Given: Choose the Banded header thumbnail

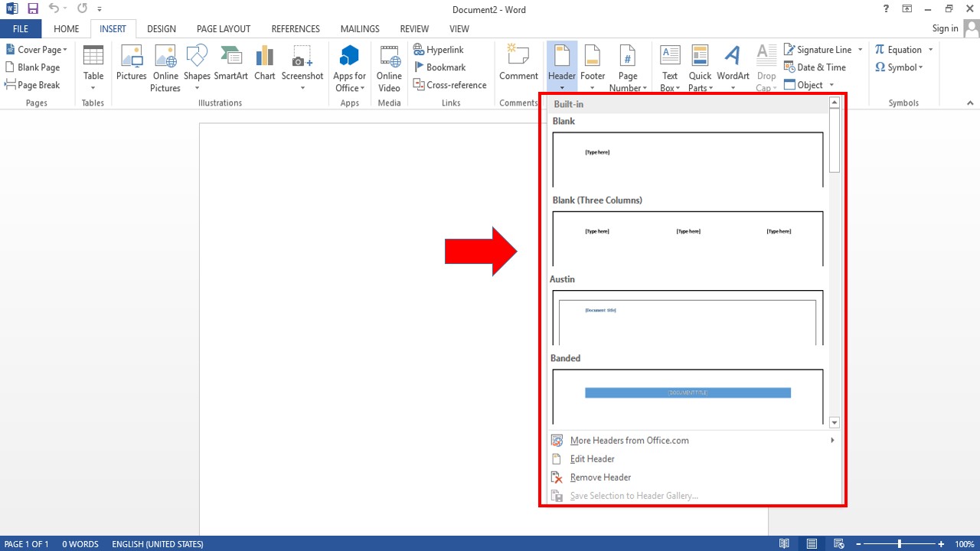Looking at the screenshot, I should click(x=688, y=396).
